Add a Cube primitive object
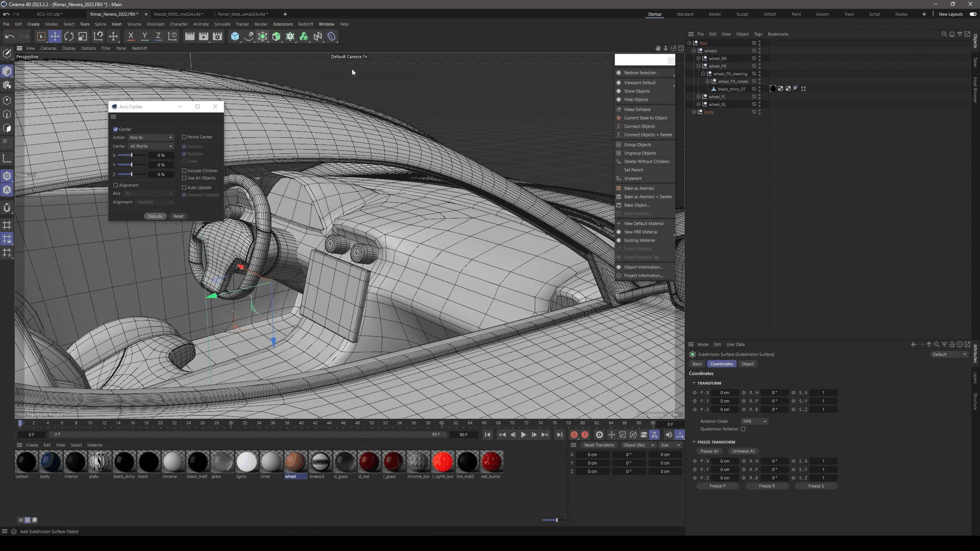The height and width of the screenshot is (551, 980). 235,36
